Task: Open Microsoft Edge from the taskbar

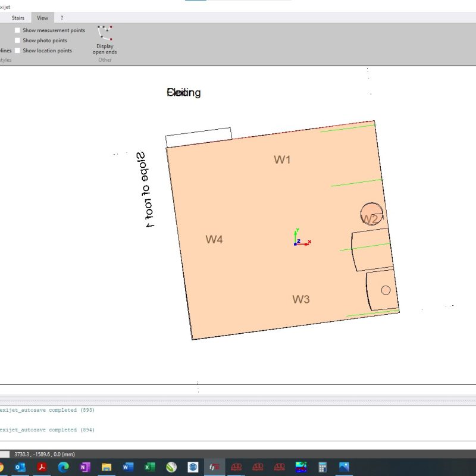Action: click(64, 467)
